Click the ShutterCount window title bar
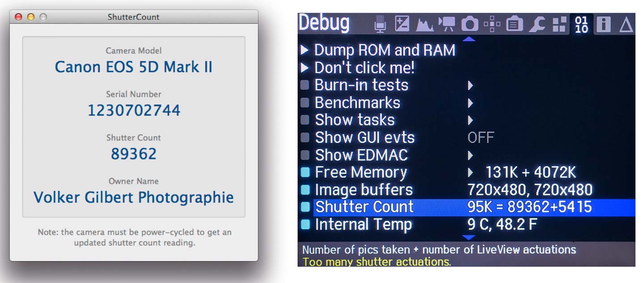644x283 pixels. tap(134, 17)
